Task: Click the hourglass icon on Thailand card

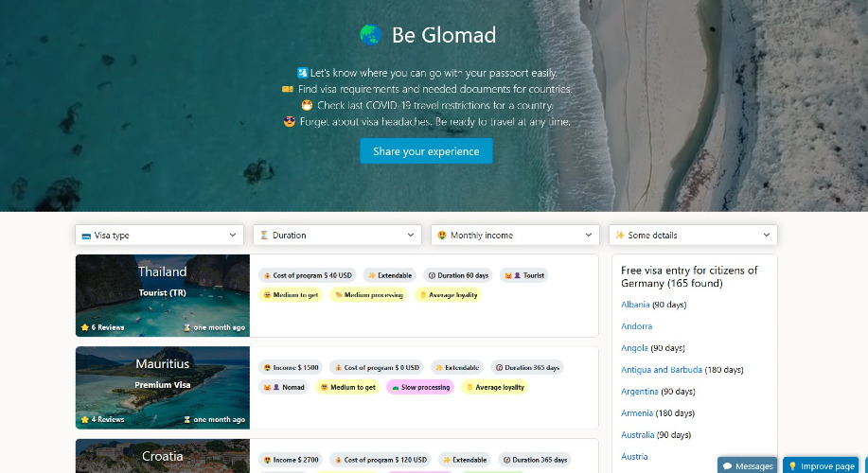Action: (x=187, y=327)
